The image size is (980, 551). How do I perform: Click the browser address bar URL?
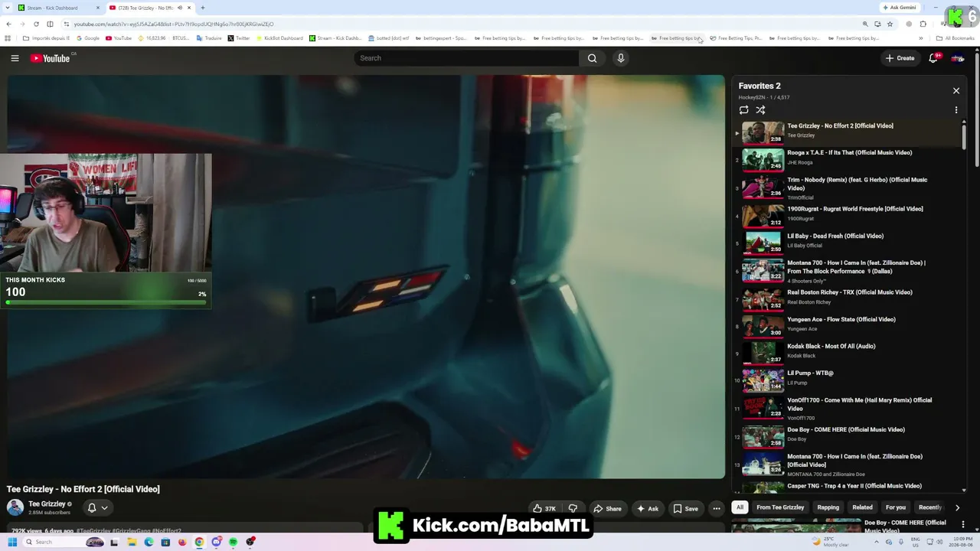(174, 24)
